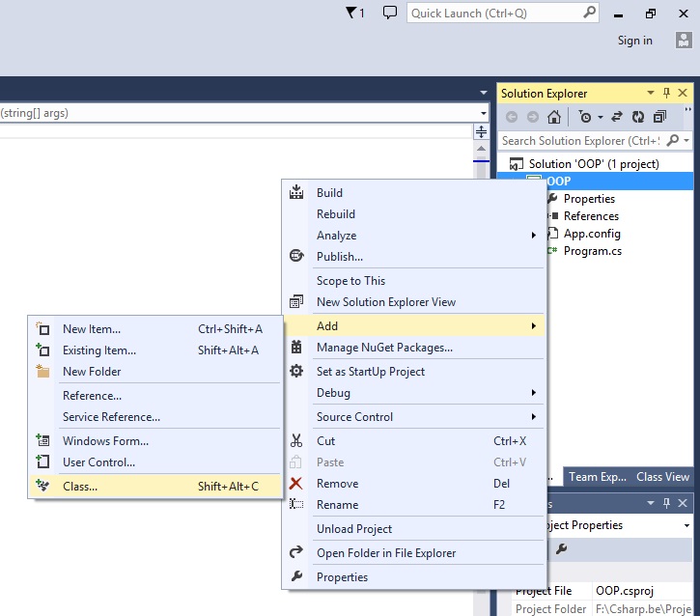Click the New Folder icon
Viewport: 700px width, 616px height.
pyautogui.click(x=42, y=371)
